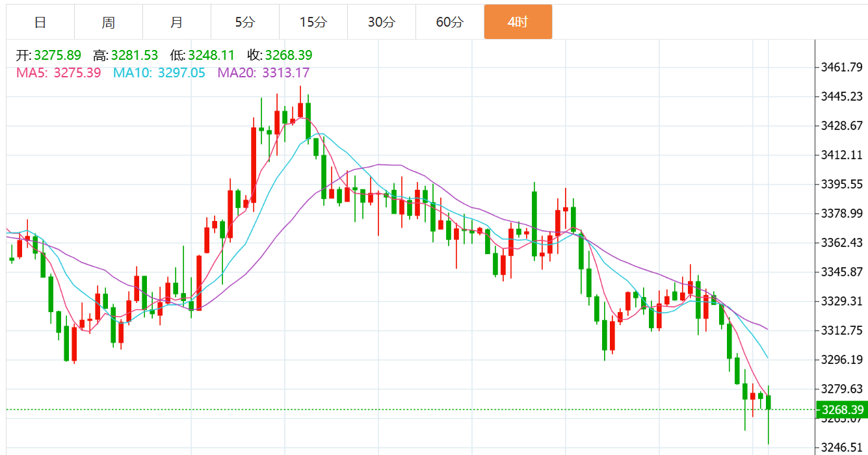868x455 pixels.
Task: Click the 3246.51 label at axis bottom
Action: click(841, 448)
